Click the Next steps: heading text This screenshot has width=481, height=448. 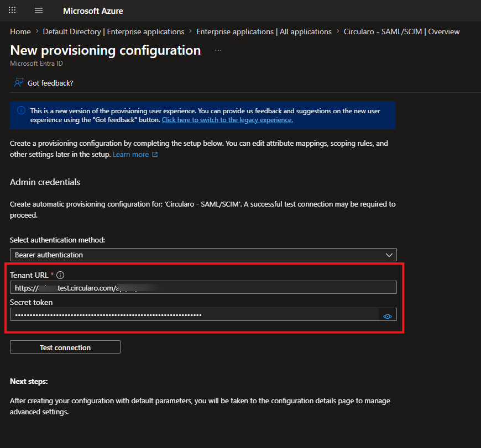pos(29,381)
